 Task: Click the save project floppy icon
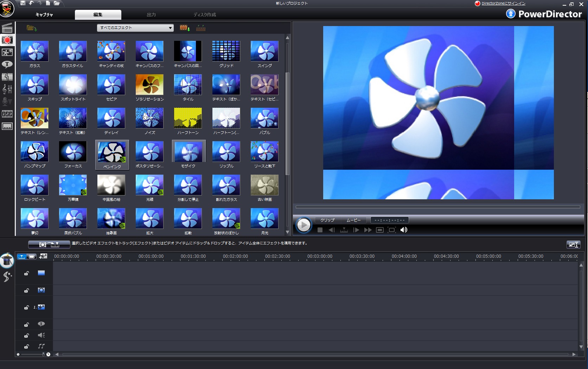point(23,3)
